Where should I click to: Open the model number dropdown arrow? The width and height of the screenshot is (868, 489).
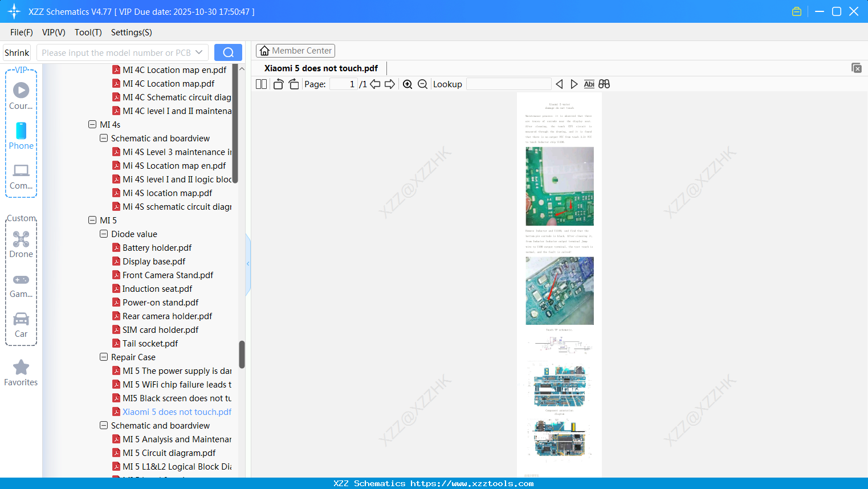coord(199,52)
